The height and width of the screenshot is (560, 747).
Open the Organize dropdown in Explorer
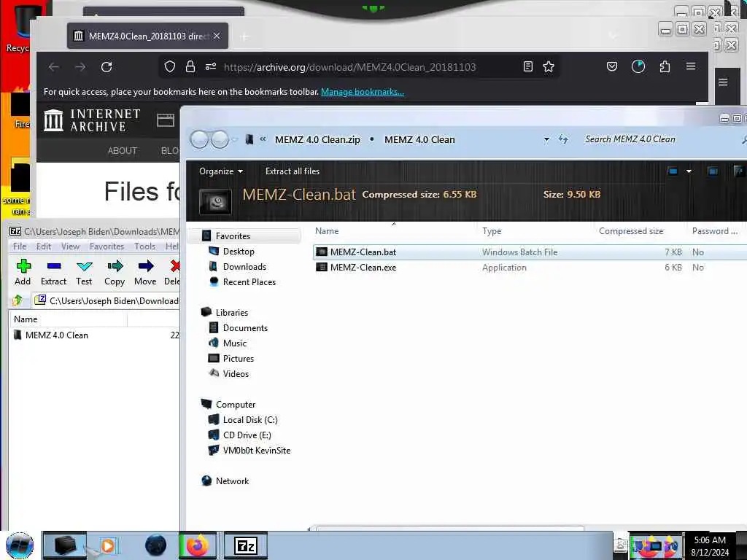click(x=221, y=171)
